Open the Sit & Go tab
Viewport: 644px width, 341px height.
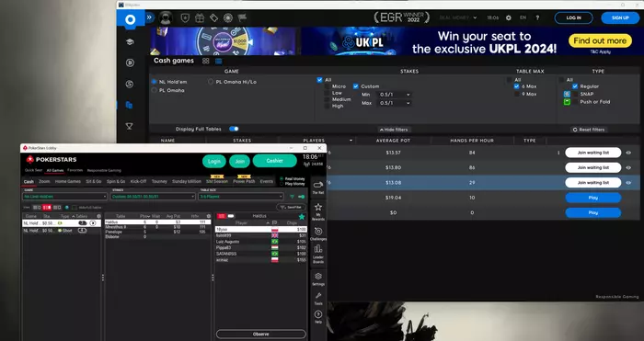pyautogui.click(x=94, y=181)
